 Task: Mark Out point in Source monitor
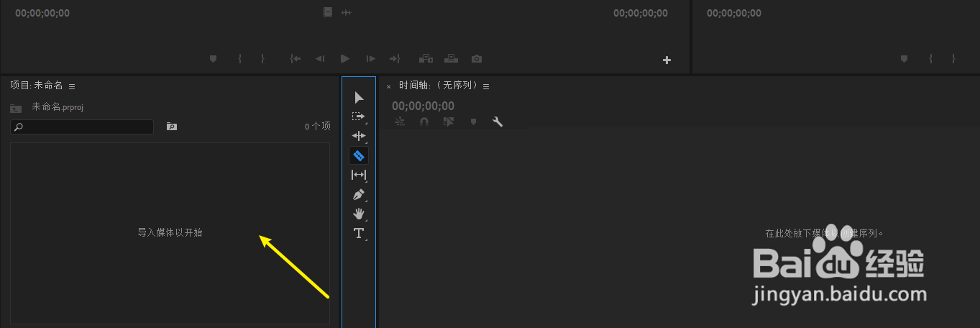262,59
